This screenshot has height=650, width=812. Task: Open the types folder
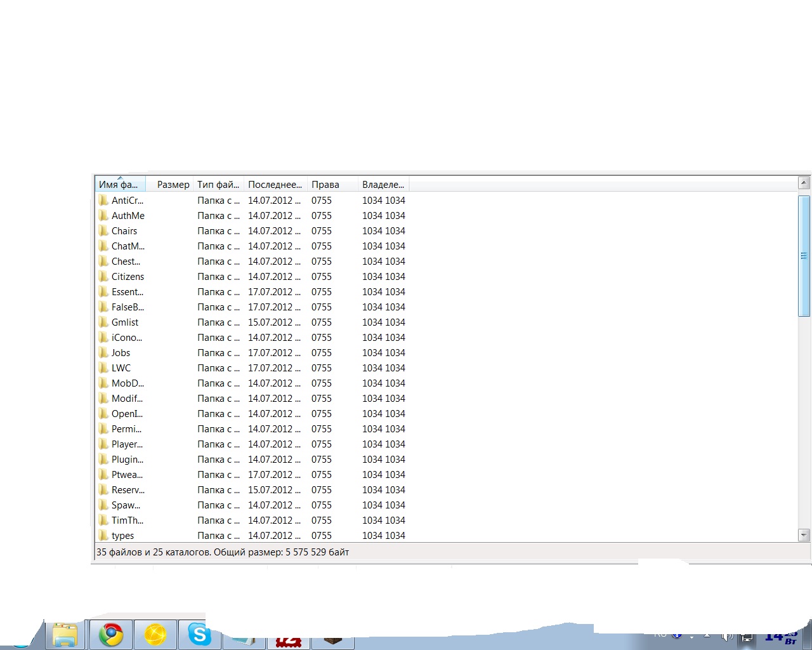click(122, 536)
